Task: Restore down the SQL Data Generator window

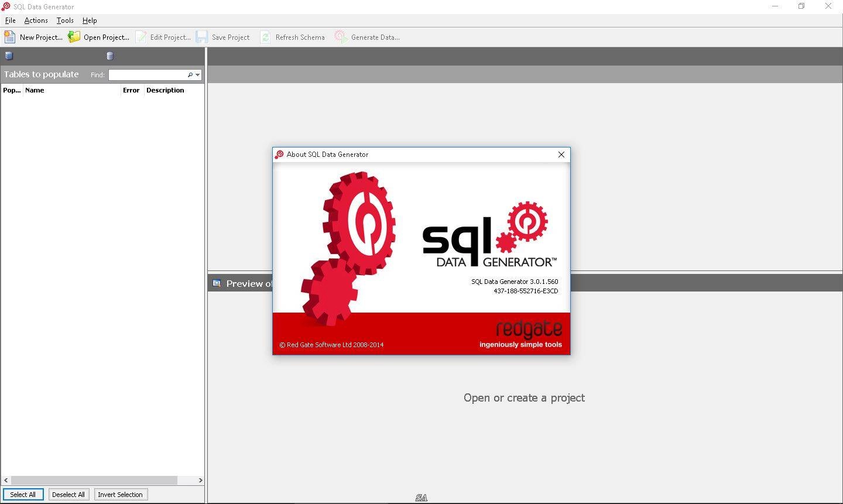Action: [x=801, y=6]
